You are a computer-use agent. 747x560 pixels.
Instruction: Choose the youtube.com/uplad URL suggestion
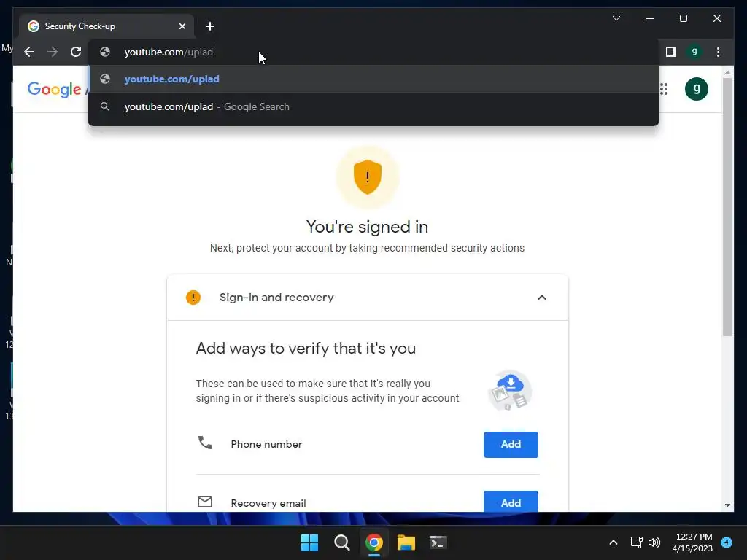tap(373, 79)
